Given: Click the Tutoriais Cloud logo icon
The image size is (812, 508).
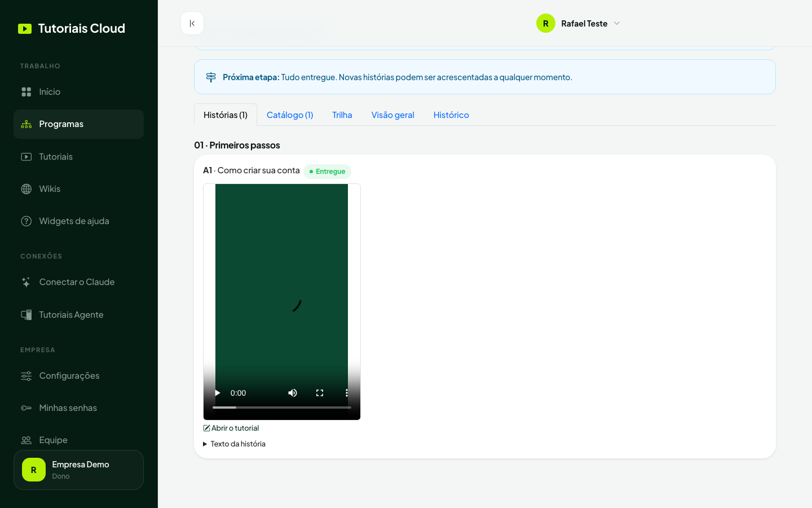Looking at the screenshot, I should coord(25,29).
